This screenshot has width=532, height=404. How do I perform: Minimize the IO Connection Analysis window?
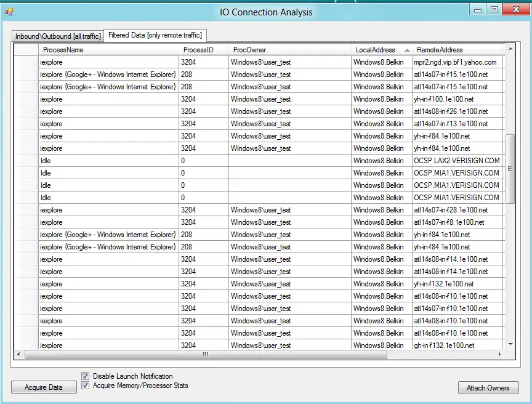click(478, 10)
